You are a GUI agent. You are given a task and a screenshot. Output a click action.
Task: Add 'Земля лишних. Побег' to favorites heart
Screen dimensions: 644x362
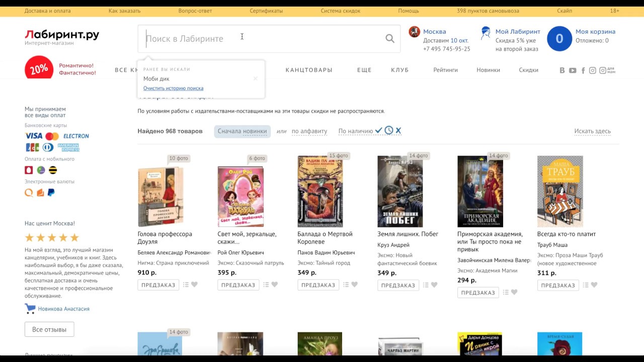pyautogui.click(x=434, y=285)
